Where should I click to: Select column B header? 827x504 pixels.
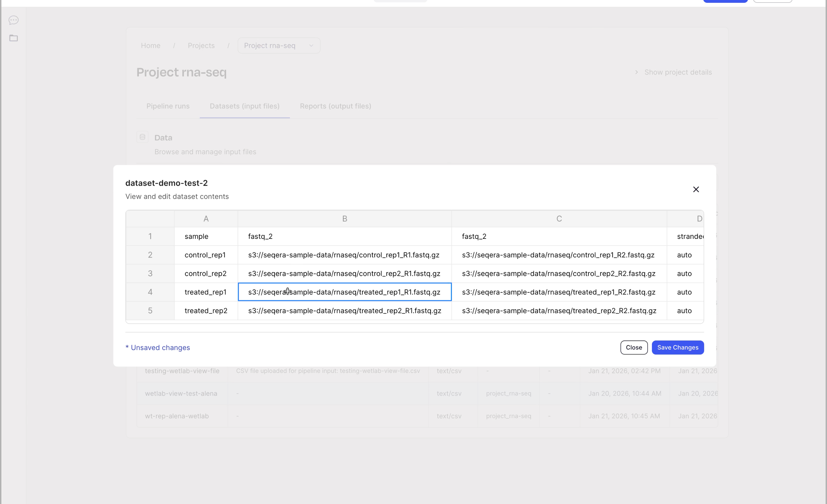click(x=345, y=219)
